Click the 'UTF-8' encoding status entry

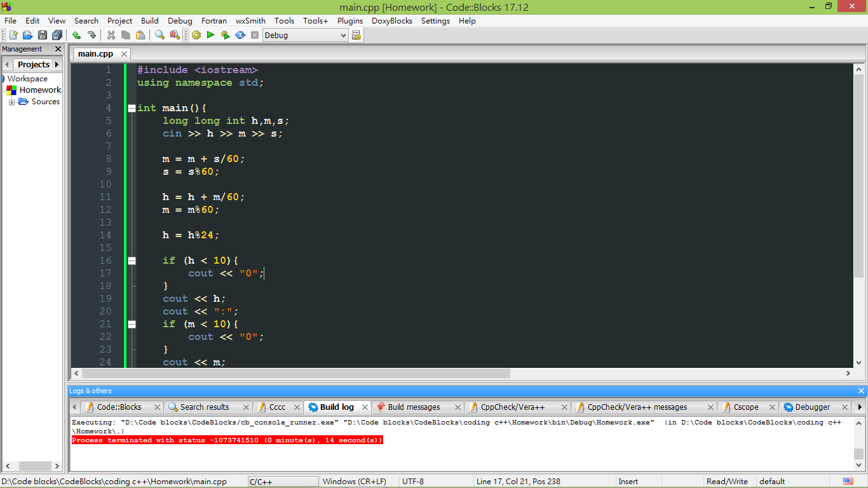coord(413,481)
